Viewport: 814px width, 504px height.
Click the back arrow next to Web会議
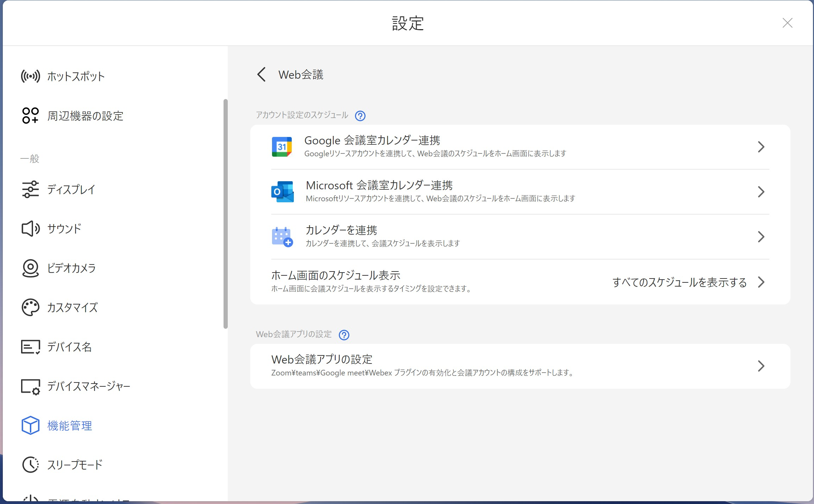point(261,74)
